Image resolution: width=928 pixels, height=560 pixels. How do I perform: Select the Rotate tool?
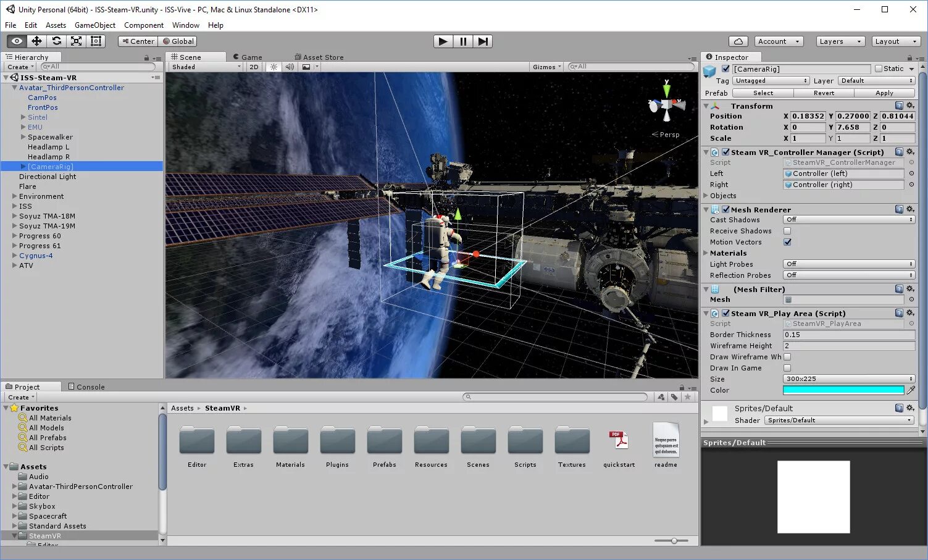tap(56, 41)
